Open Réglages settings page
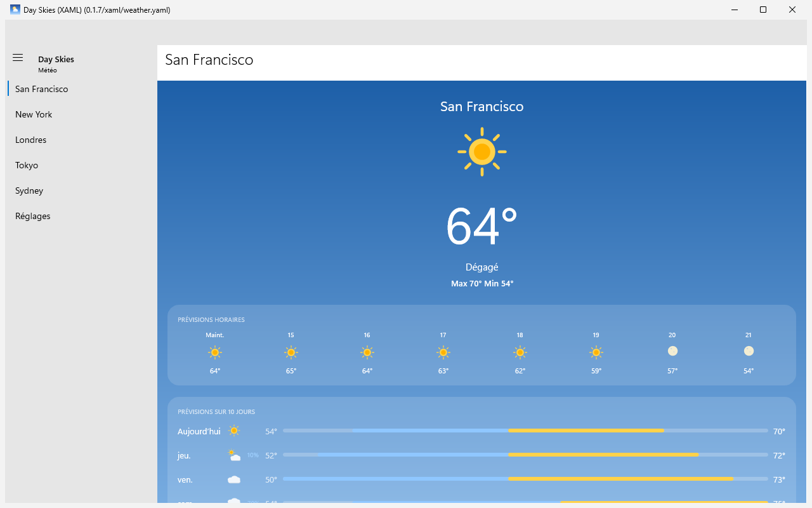The height and width of the screenshot is (508, 812). [81, 216]
